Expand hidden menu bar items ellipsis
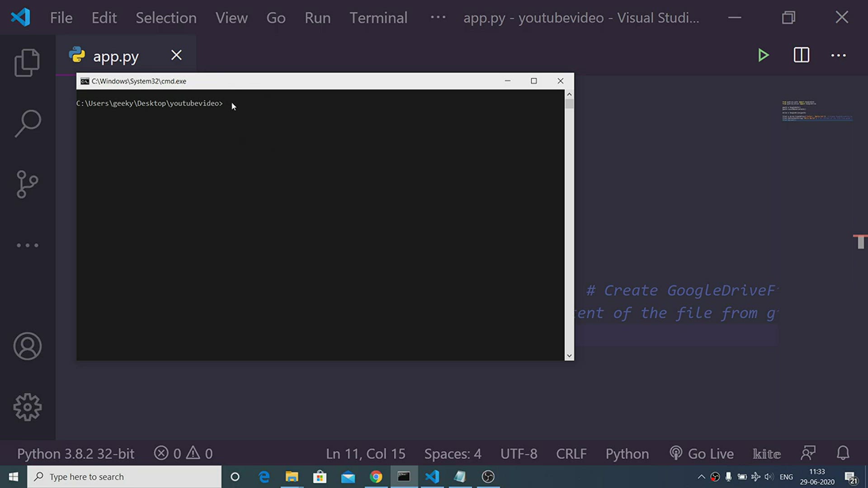This screenshot has width=868, height=488. tap(438, 18)
